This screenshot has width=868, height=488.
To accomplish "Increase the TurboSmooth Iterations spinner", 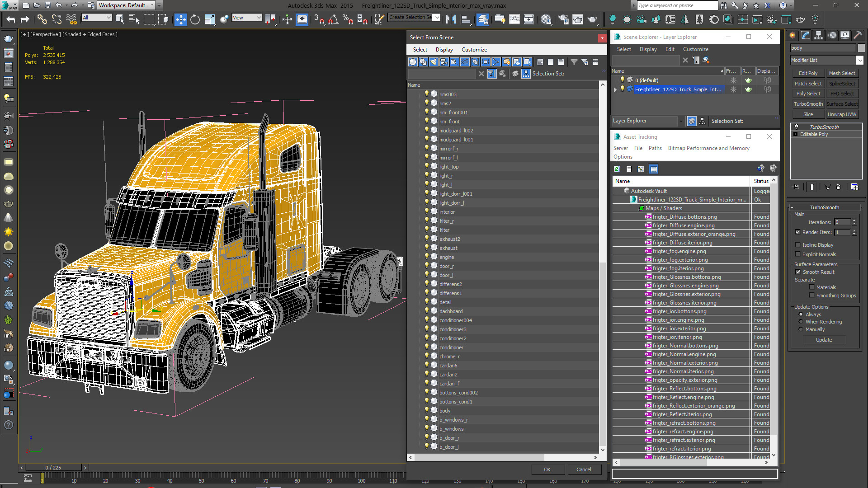I will tap(854, 221).
